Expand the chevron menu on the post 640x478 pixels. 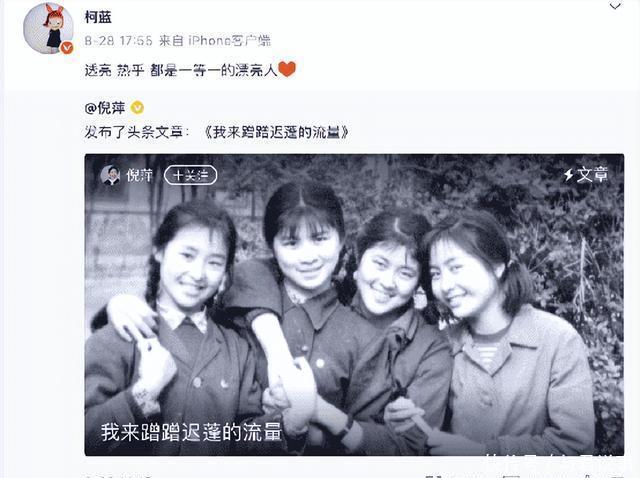tap(615, 6)
